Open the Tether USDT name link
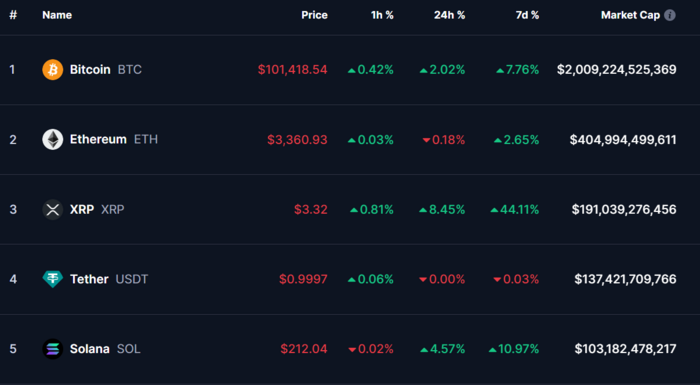This screenshot has height=385, width=700. click(109, 279)
